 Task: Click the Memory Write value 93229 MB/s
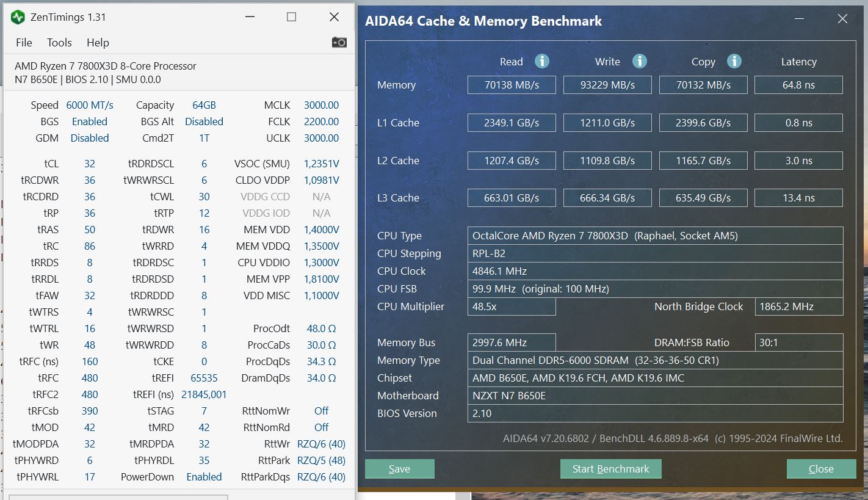click(x=607, y=85)
